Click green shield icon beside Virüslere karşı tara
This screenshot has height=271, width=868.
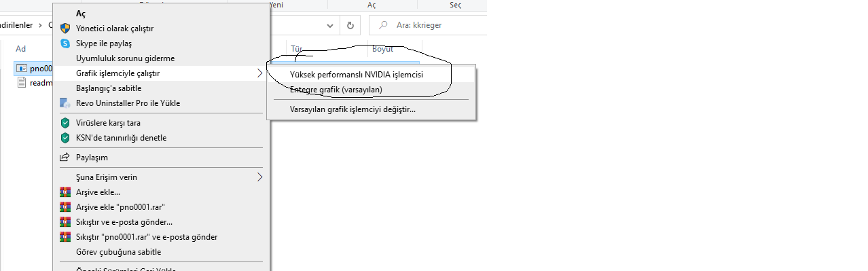65,123
